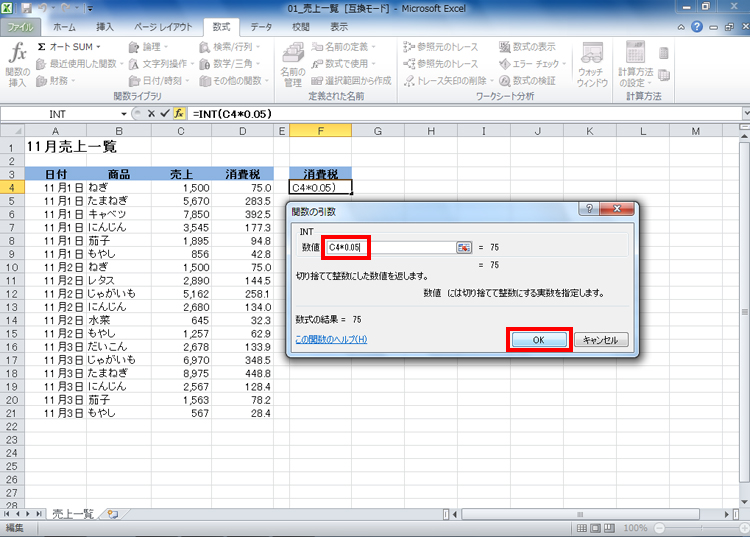This screenshot has height=537, width=750.
Task: Click Trace Precedents
Action: coord(440,47)
